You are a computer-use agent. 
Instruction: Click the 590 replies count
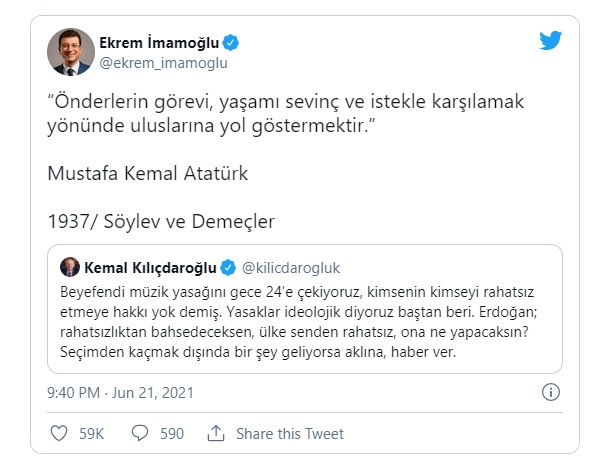[x=172, y=434]
